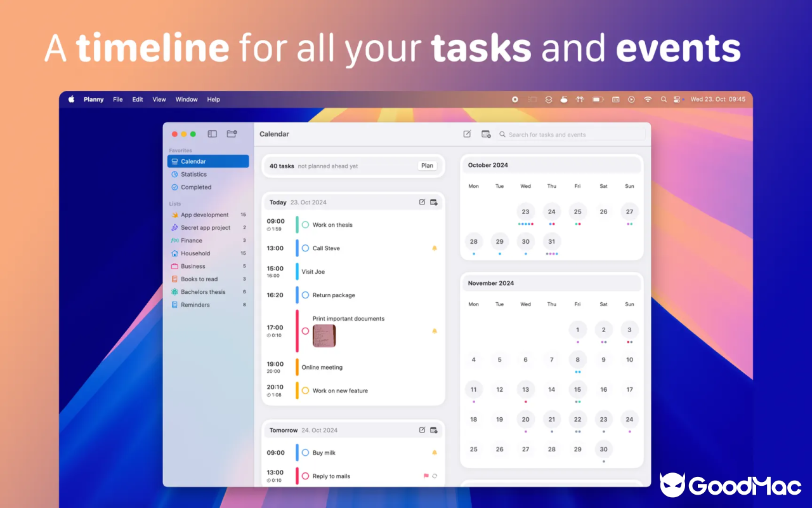This screenshot has width=812, height=508.
Task: Click the Plan button for unplanned tasks
Action: 427,165
